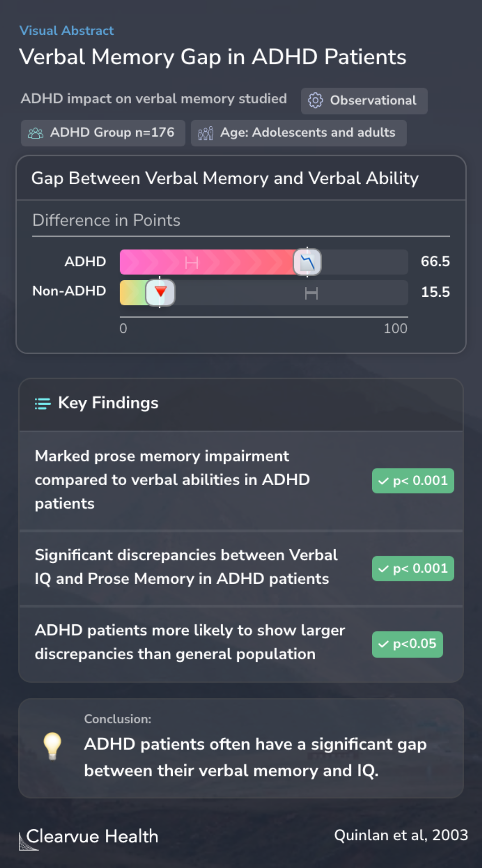Click the lightbulb icon by Conclusion
This screenshot has width=482, height=868.
pyautogui.click(x=52, y=746)
